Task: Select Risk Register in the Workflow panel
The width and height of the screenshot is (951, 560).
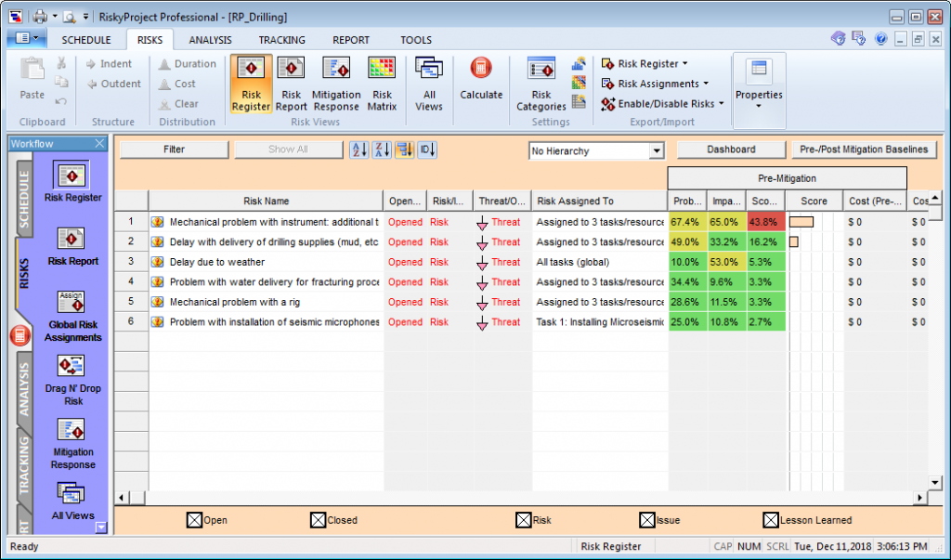Action: 72,181
